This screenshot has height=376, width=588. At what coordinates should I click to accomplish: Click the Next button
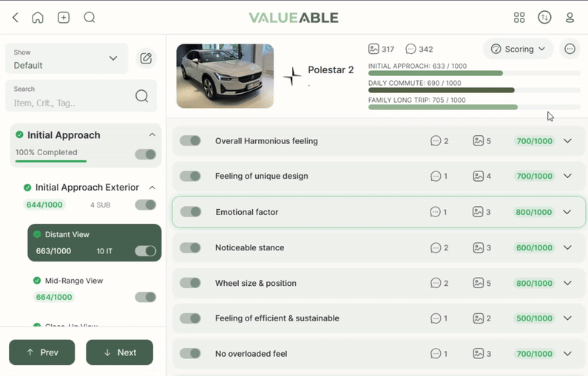[x=120, y=352]
